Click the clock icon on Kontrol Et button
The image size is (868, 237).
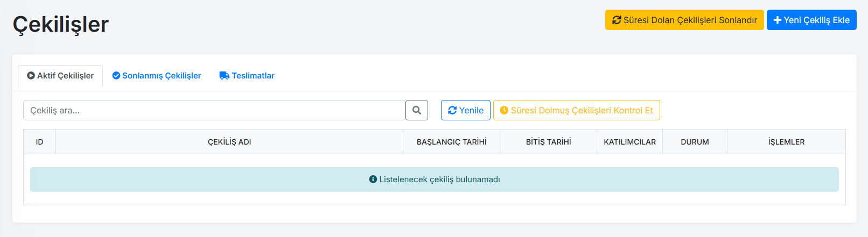tap(504, 110)
